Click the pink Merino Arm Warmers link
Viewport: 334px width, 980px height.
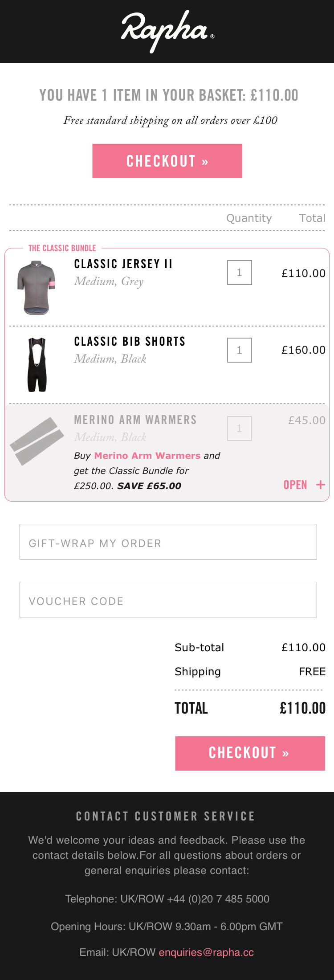coord(147,456)
